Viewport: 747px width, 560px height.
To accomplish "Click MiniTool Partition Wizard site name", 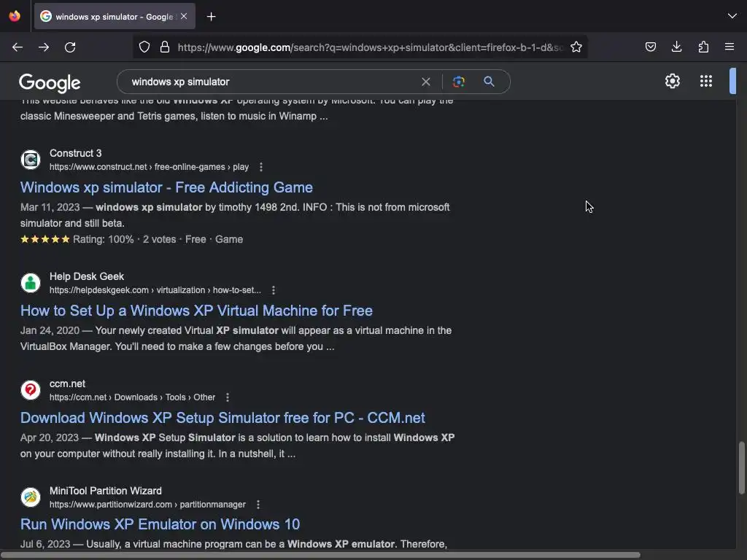I will coord(105,491).
